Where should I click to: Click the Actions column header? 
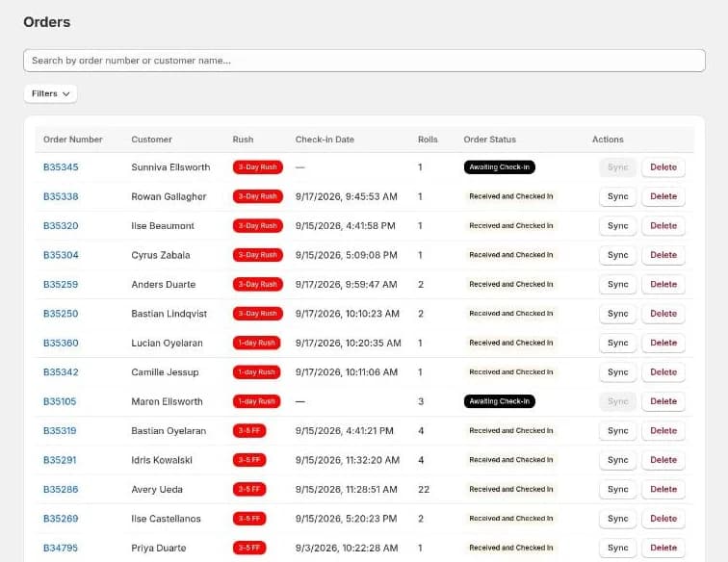pyautogui.click(x=608, y=140)
